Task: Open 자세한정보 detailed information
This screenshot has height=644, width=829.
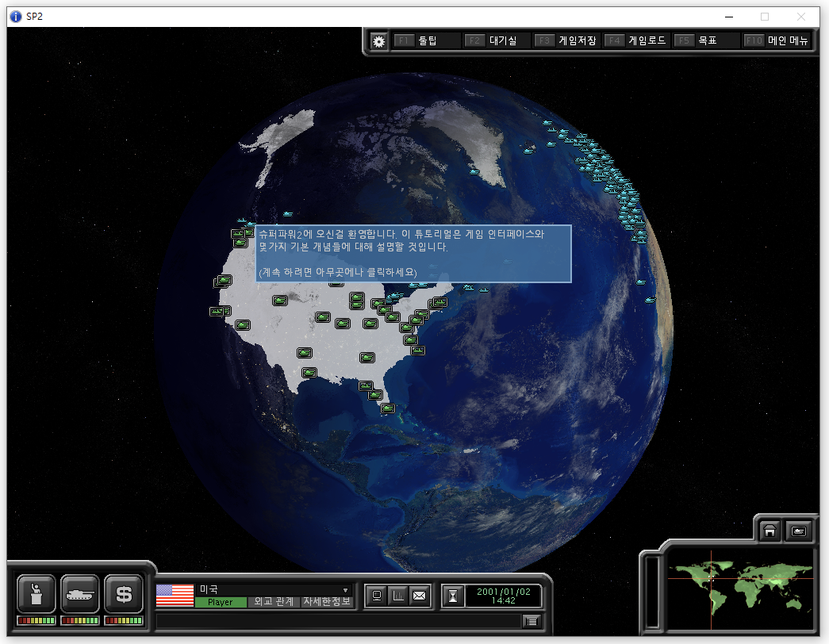Action: pyautogui.click(x=326, y=602)
